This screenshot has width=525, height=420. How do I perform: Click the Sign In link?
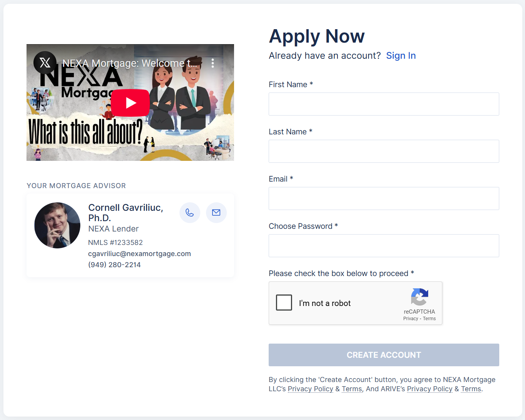(x=401, y=56)
